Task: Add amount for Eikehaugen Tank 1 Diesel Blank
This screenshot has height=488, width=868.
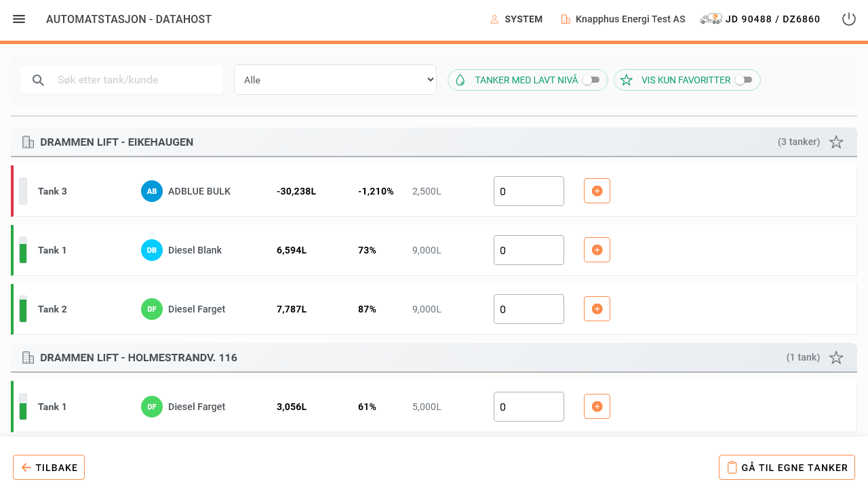Action: pos(597,250)
